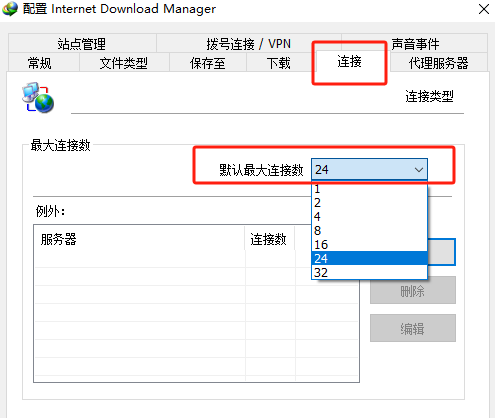Switch to the 拨号连接 / VPN tab
The image size is (495, 418).
pyautogui.click(x=248, y=44)
